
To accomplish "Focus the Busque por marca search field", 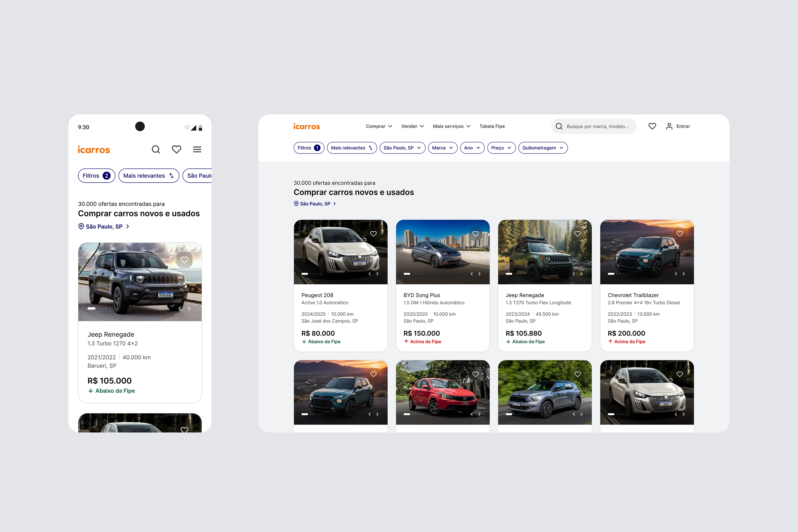I will pyautogui.click(x=597, y=126).
